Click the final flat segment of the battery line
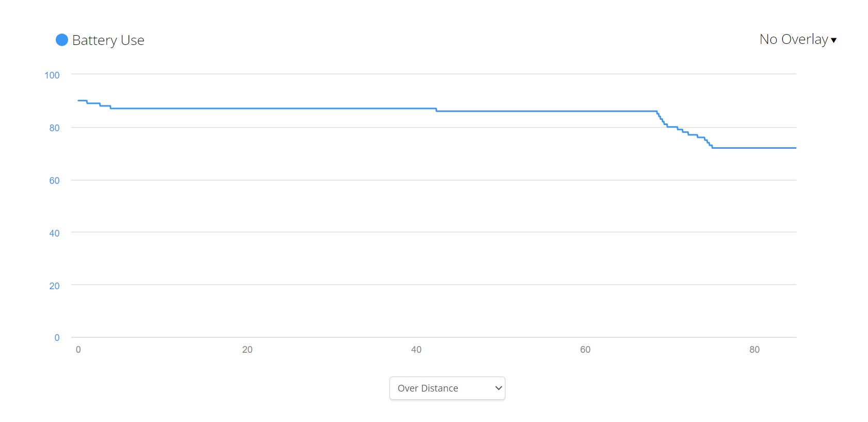This screenshot has width=868, height=422. [x=753, y=148]
